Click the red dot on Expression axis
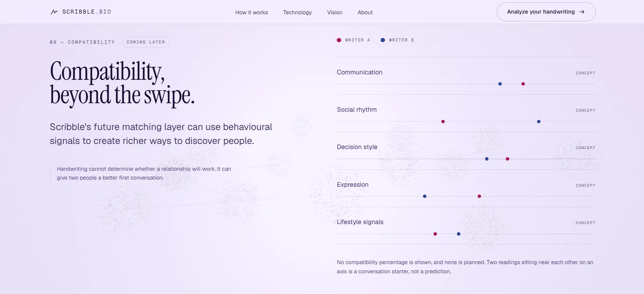 pyautogui.click(x=479, y=196)
